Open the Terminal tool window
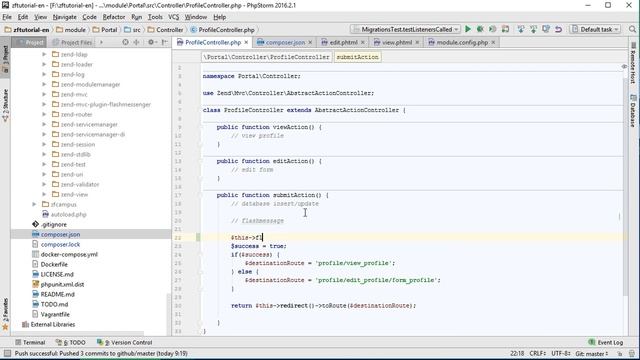640x360 pixels. 30,342
